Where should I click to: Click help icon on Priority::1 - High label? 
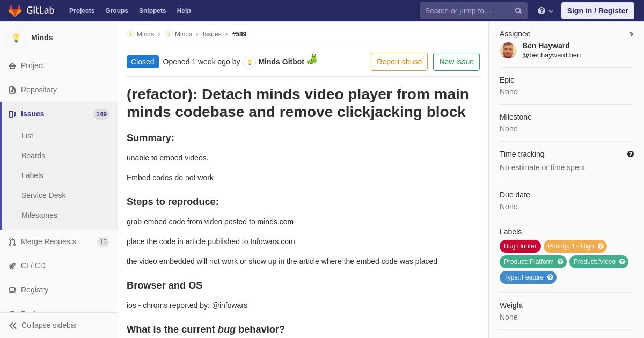pos(601,246)
